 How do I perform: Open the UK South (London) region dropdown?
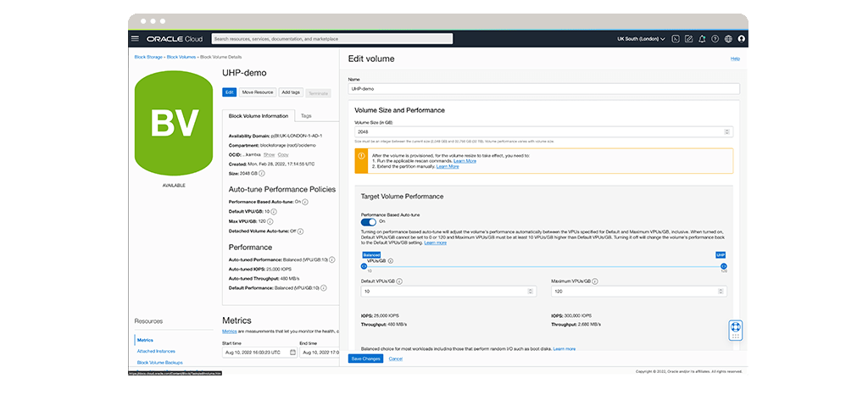pyautogui.click(x=641, y=39)
